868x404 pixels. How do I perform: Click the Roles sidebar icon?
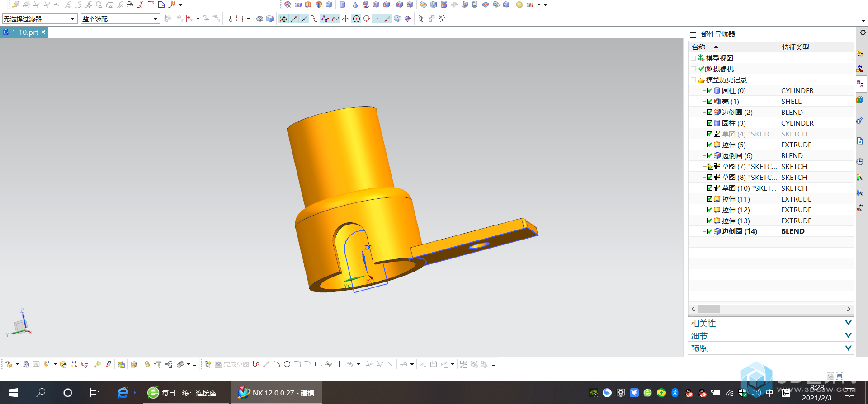860,207
